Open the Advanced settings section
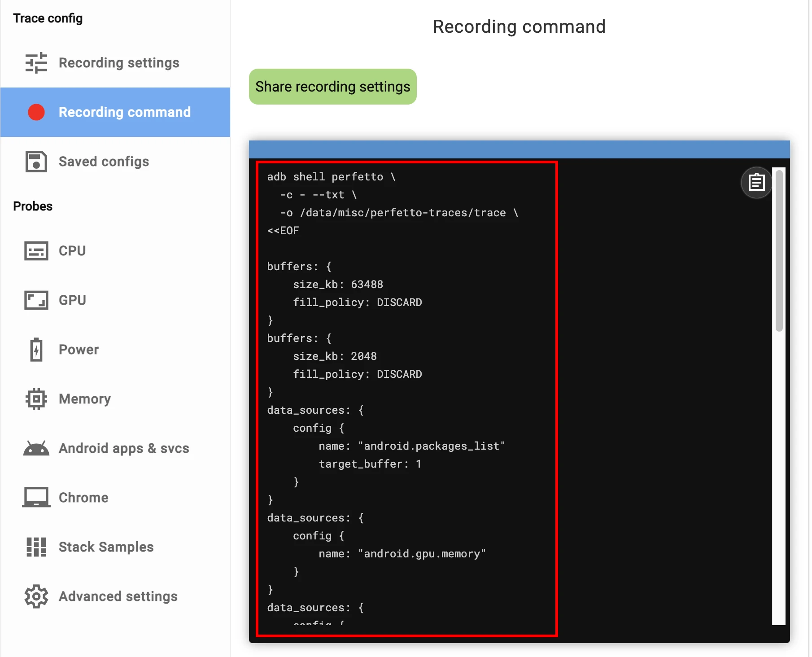 coord(118,596)
